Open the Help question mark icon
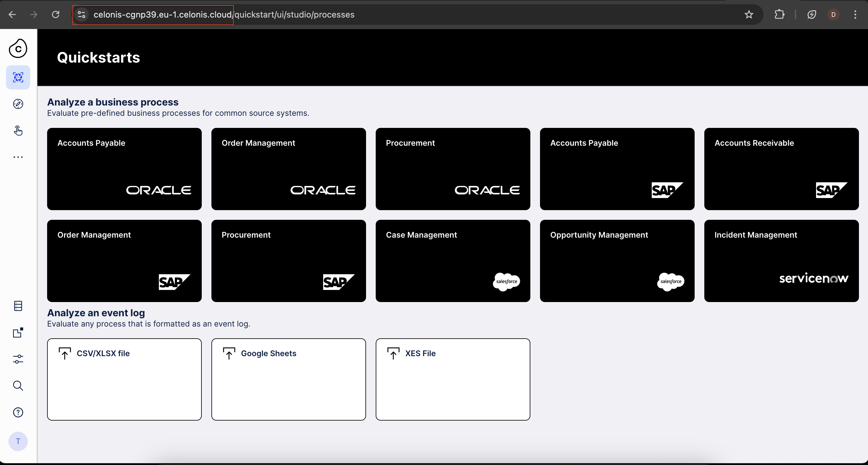The image size is (868, 465). [x=18, y=412]
